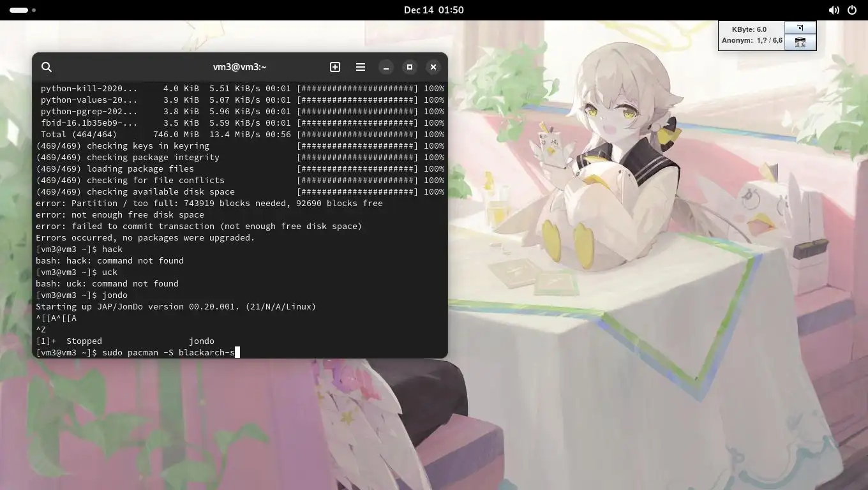Open the system volume indicator
Viewport: 868px width, 490px height.
[834, 10]
